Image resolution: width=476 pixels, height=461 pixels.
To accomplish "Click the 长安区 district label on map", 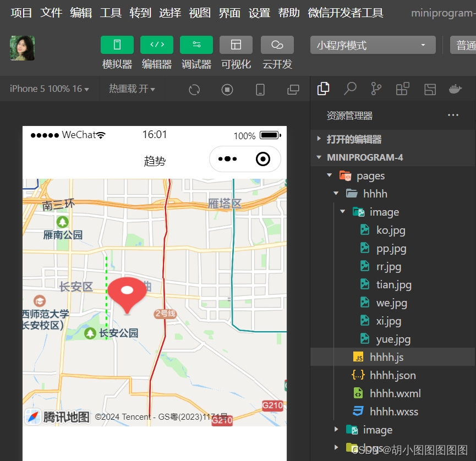I will pos(76,287).
